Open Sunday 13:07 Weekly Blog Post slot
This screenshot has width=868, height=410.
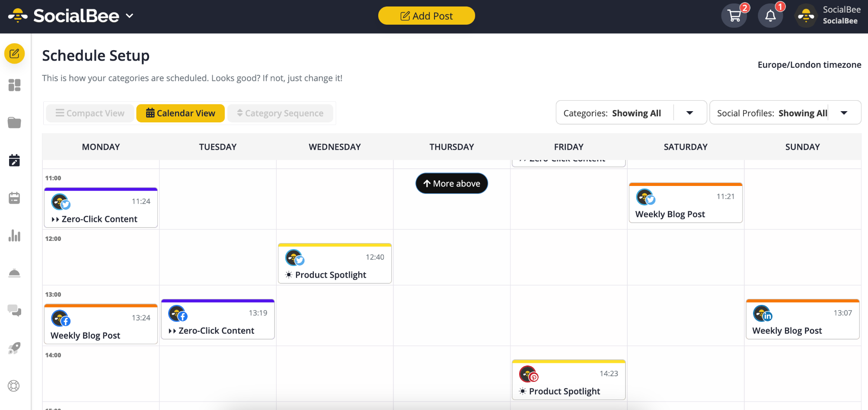pyautogui.click(x=802, y=320)
